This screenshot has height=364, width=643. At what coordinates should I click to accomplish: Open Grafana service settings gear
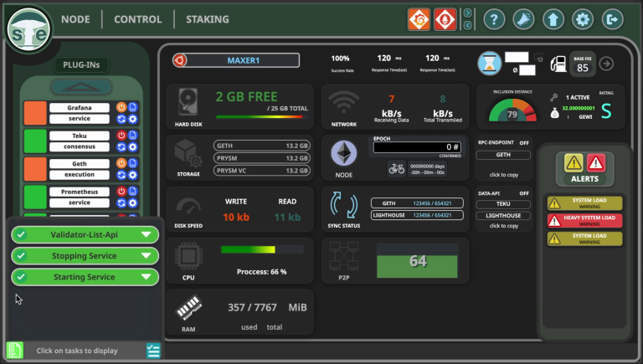point(133,120)
